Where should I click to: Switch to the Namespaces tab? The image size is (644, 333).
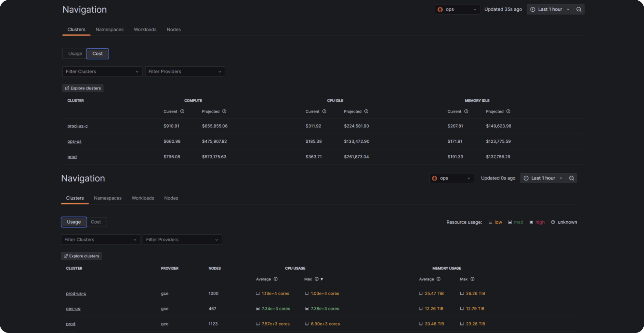click(x=110, y=29)
